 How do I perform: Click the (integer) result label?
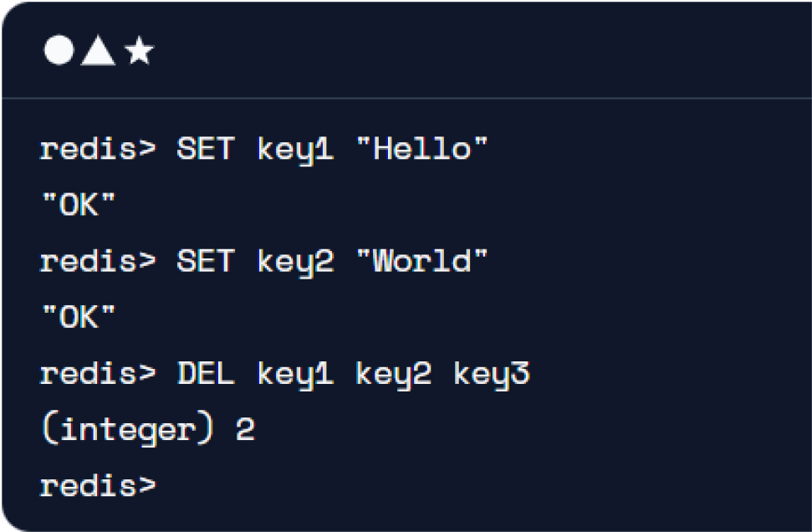pos(127,429)
